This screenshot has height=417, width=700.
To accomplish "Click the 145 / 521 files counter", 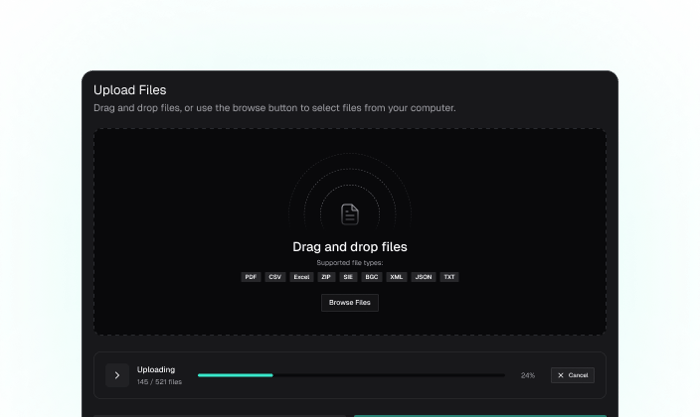I will (159, 382).
